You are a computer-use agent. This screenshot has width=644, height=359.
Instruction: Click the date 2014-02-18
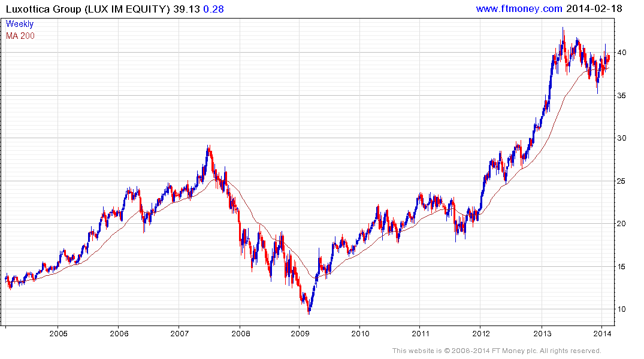click(594, 8)
